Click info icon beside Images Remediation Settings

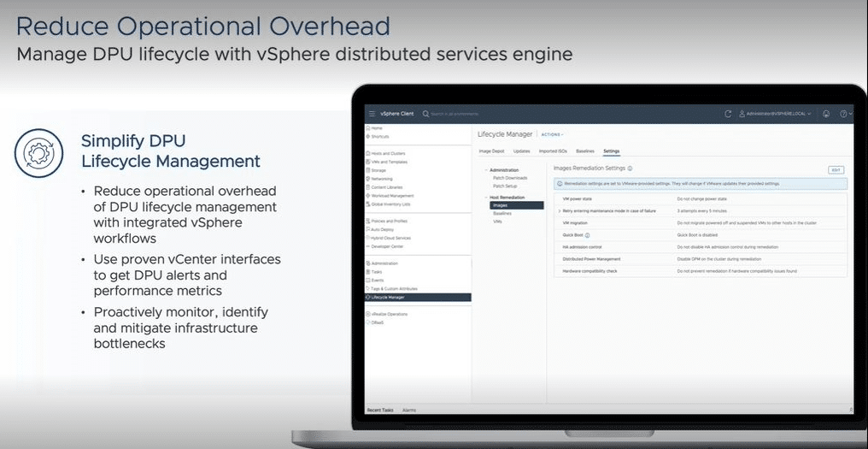point(630,168)
